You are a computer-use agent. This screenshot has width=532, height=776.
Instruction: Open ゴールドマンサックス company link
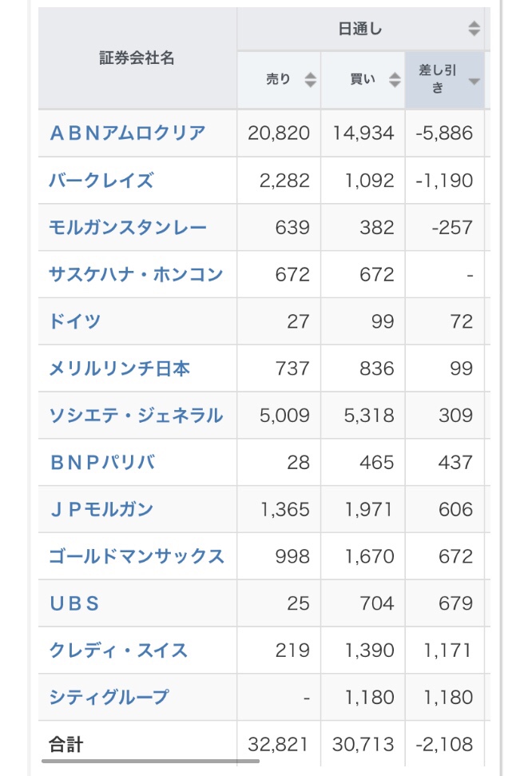137,556
